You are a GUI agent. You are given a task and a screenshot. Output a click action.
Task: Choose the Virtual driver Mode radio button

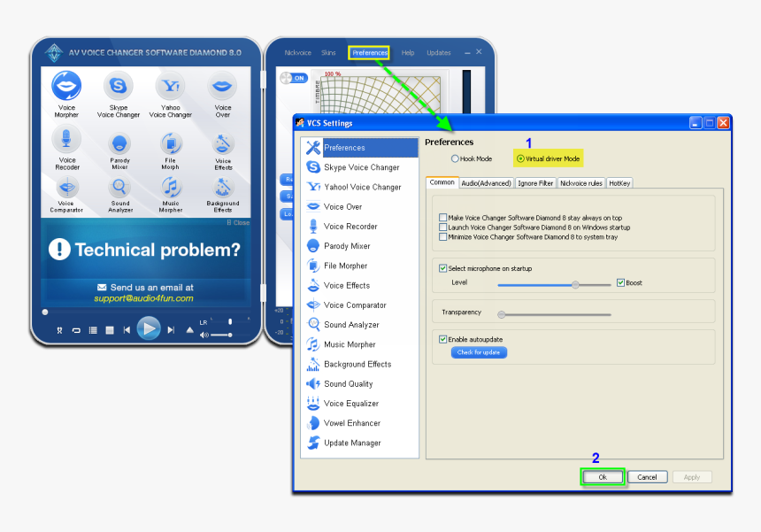[x=520, y=158]
